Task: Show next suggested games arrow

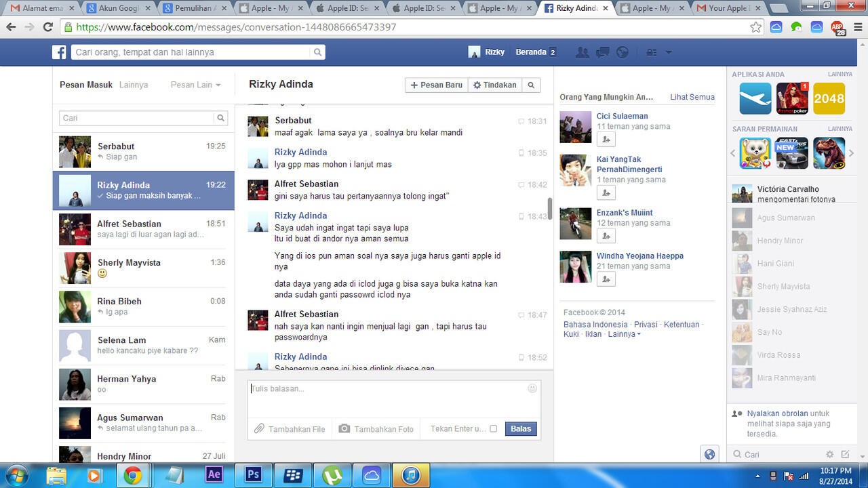Action: click(852, 153)
